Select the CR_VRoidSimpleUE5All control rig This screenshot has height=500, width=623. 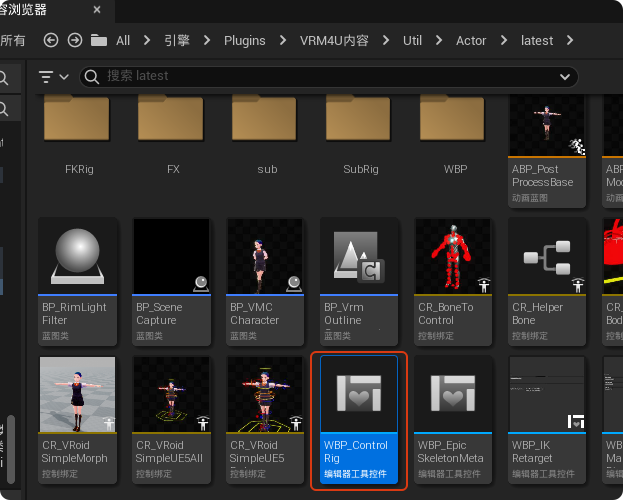(171, 420)
